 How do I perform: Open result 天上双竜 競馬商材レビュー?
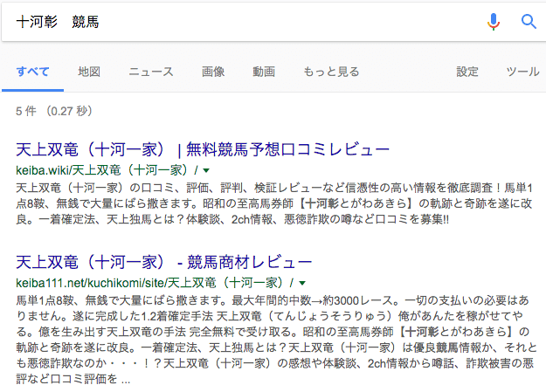[164, 262]
